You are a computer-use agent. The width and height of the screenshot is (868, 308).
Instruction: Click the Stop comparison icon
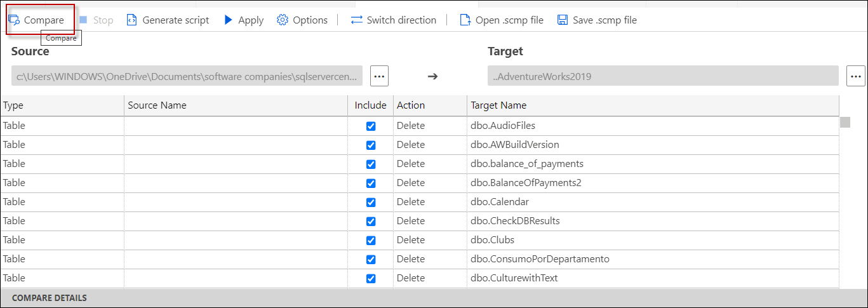[x=83, y=20]
